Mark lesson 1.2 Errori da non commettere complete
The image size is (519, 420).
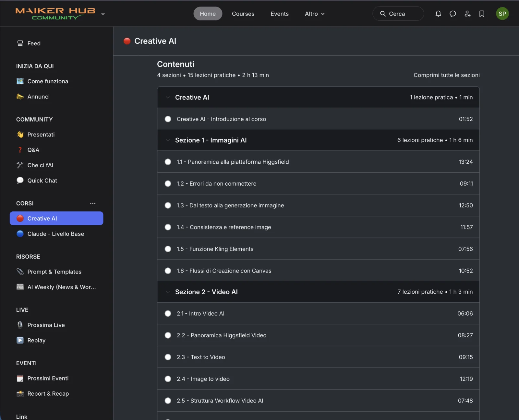point(168,183)
